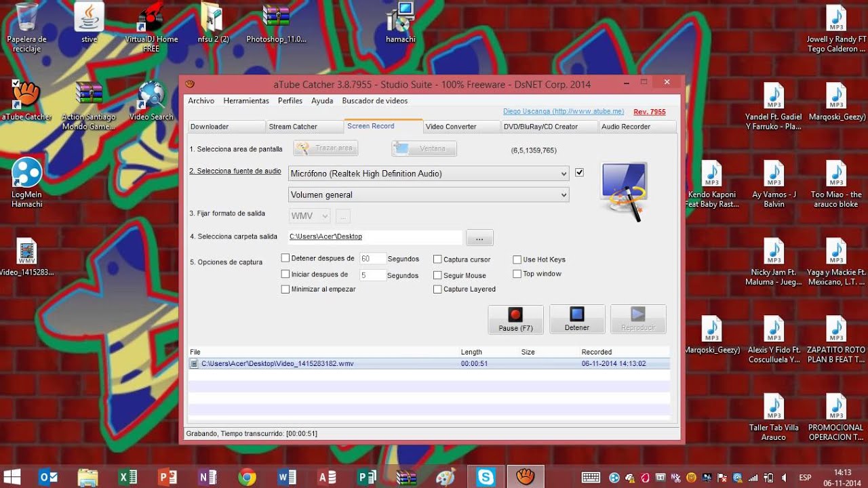Select the Yandel Ft. Gadiel MP3 file

click(x=774, y=105)
